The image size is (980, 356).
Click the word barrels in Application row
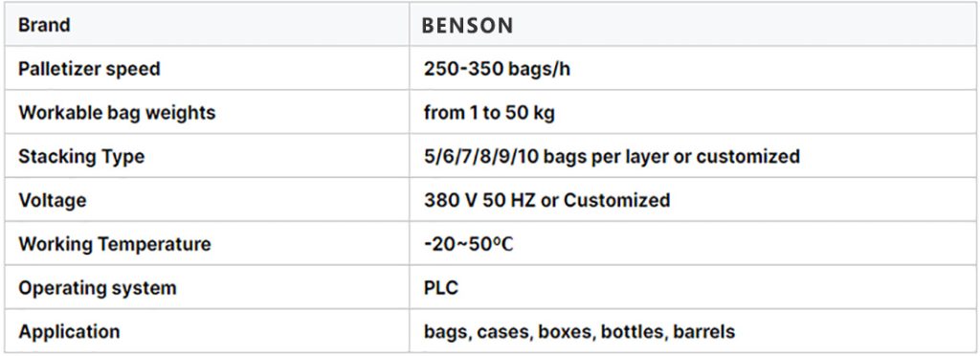(x=703, y=332)
